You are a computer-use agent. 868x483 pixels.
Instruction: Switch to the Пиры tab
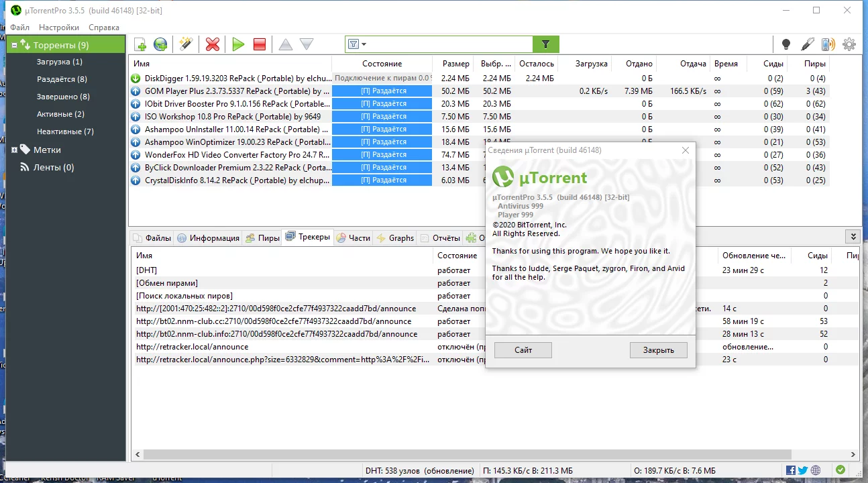pos(263,237)
